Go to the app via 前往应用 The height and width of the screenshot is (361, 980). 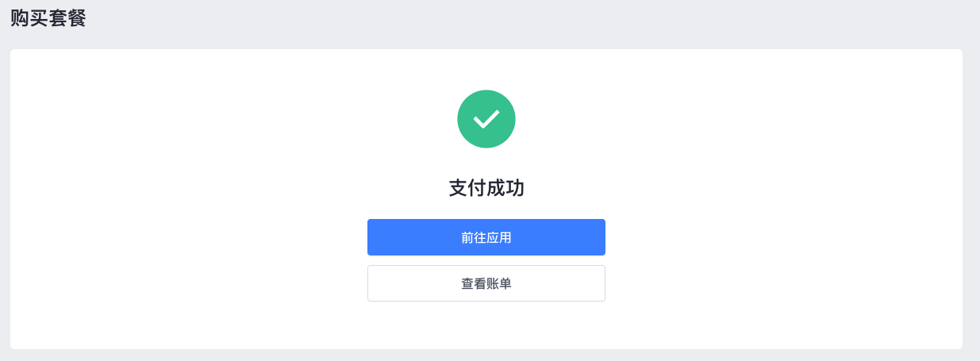coord(486,237)
